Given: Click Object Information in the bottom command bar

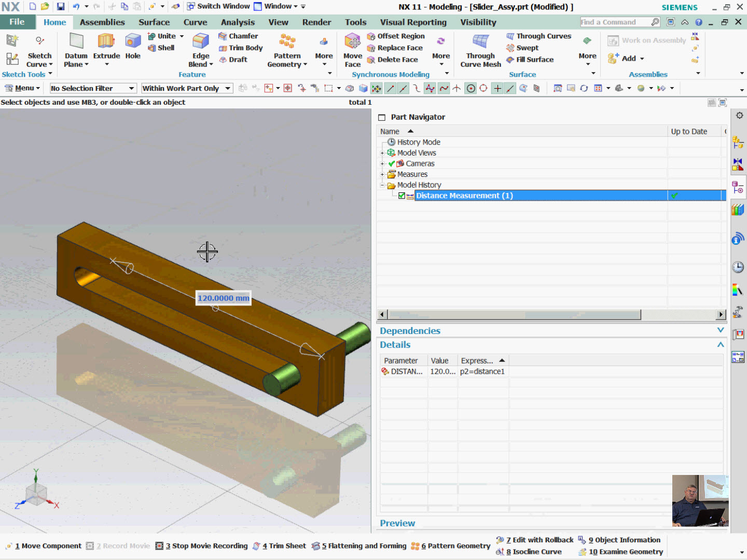Looking at the screenshot, I should coord(624,540).
